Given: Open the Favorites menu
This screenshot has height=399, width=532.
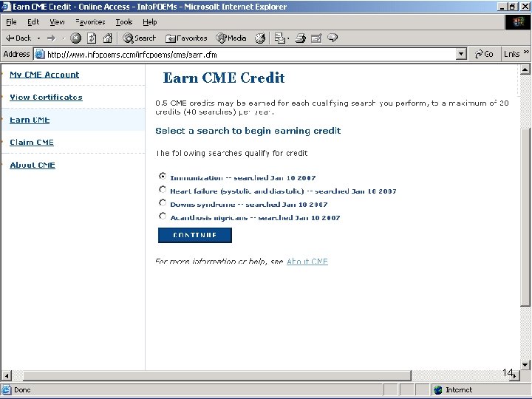Looking at the screenshot, I should click(x=90, y=22).
